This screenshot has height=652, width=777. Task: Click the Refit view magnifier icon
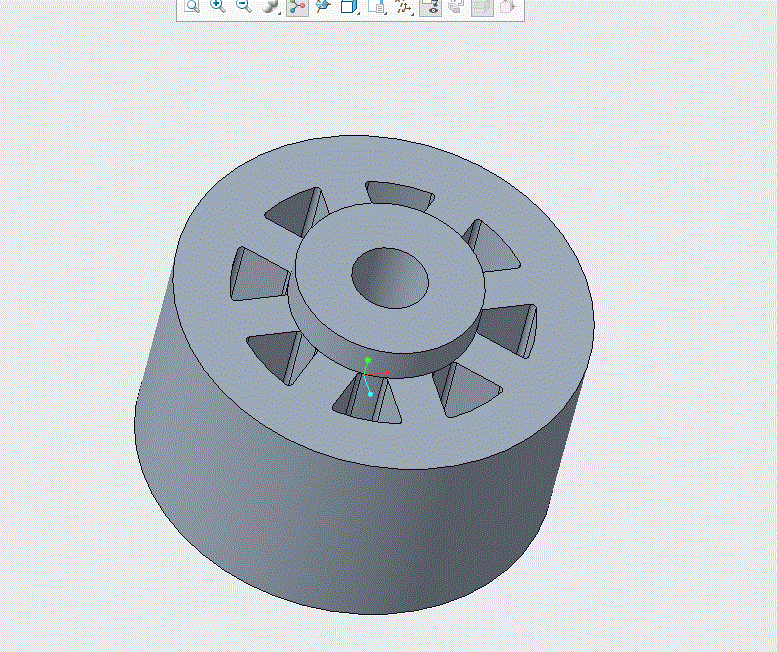coord(192,6)
